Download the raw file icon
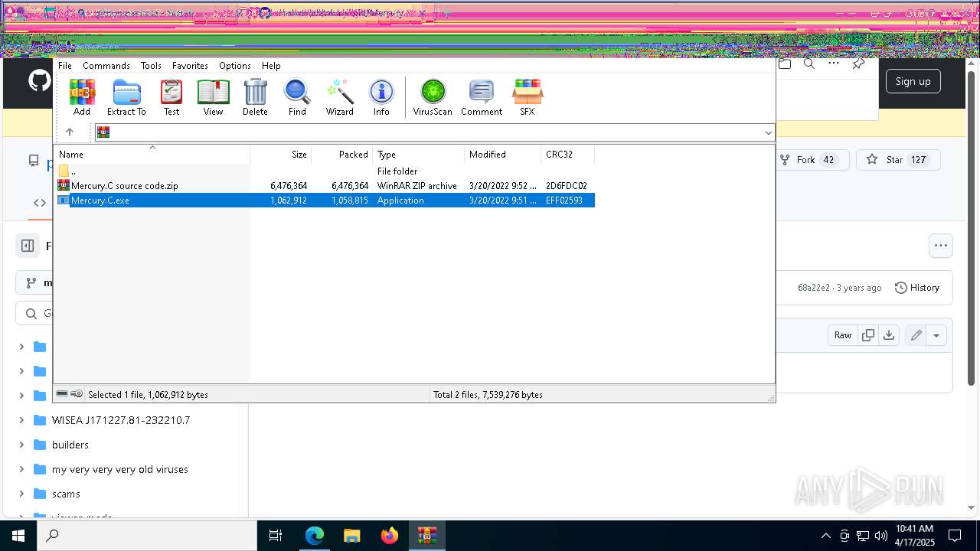 [x=889, y=335]
